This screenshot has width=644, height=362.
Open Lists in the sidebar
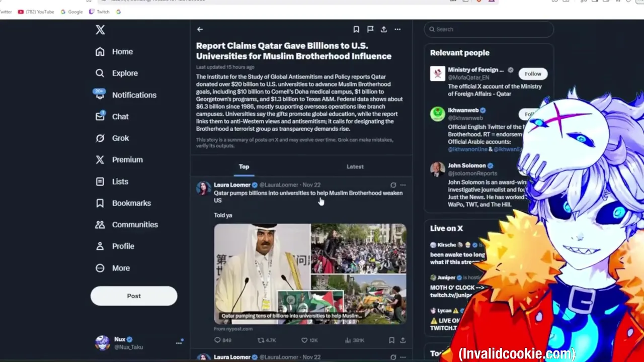tap(112, 182)
